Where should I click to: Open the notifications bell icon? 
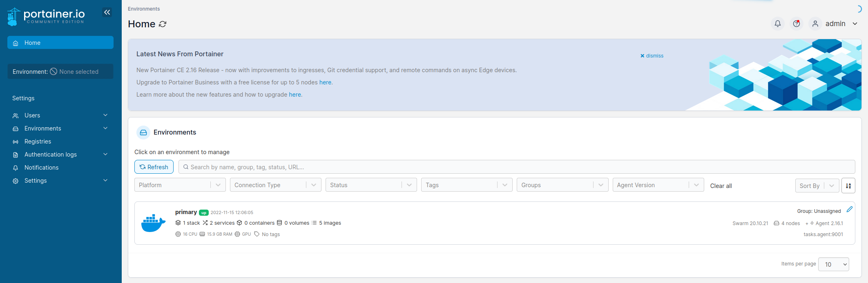tap(777, 24)
